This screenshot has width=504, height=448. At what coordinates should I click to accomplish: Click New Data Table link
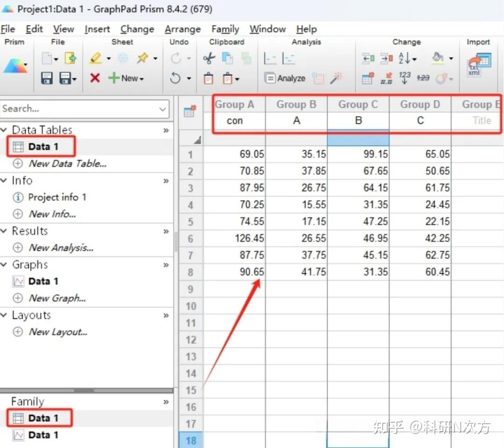(68, 164)
